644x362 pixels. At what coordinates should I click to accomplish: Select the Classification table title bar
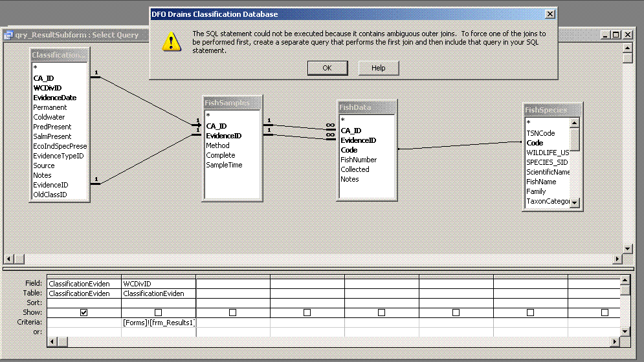pyautogui.click(x=60, y=55)
